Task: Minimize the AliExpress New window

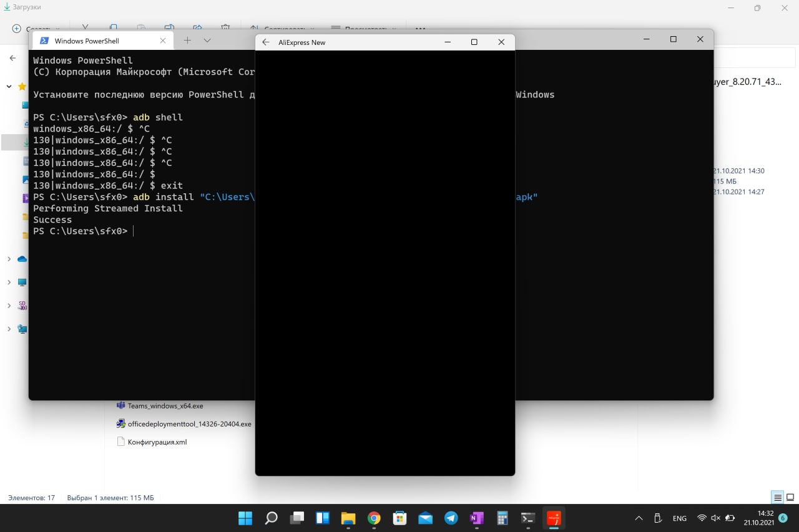Action: tap(448, 42)
